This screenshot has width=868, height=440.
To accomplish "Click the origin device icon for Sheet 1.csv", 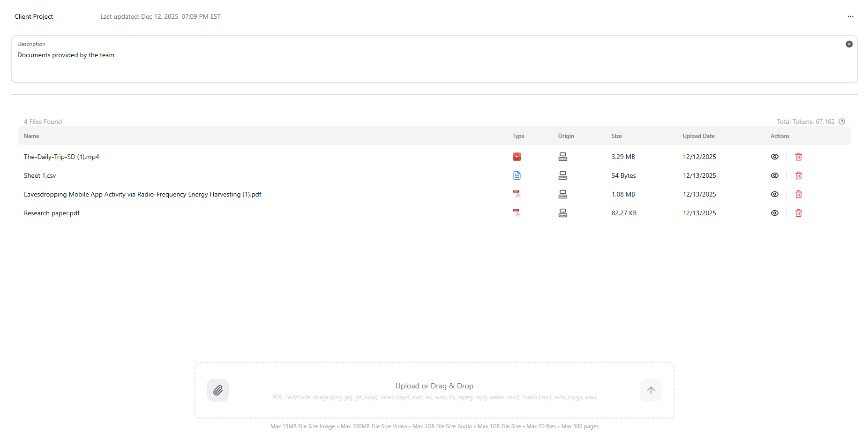I will tap(563, 175).
